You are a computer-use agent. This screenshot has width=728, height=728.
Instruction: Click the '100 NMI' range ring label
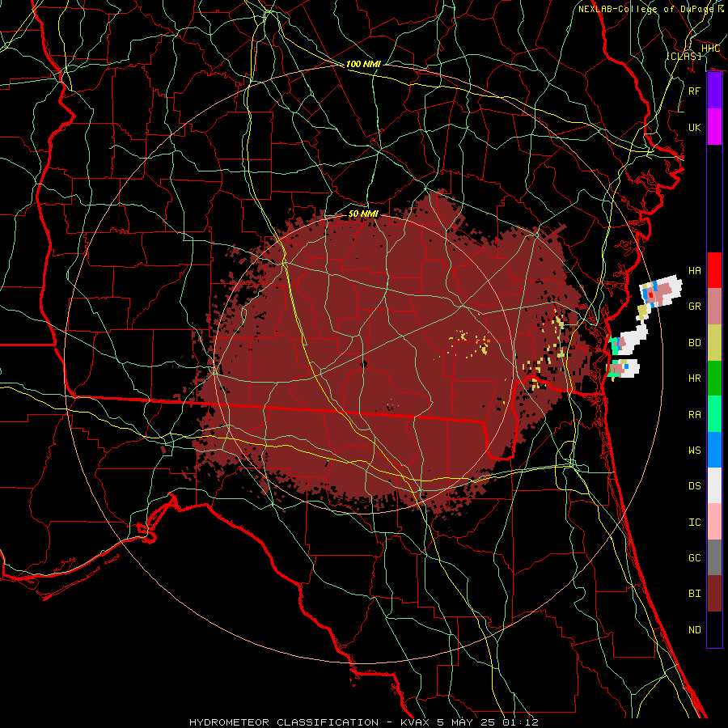pos(363,64)
